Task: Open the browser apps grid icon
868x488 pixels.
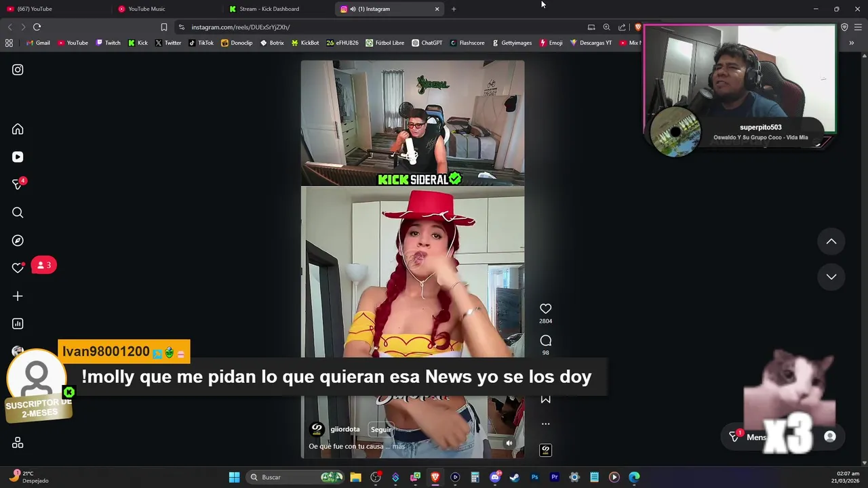Action: (x=9, y=43)
